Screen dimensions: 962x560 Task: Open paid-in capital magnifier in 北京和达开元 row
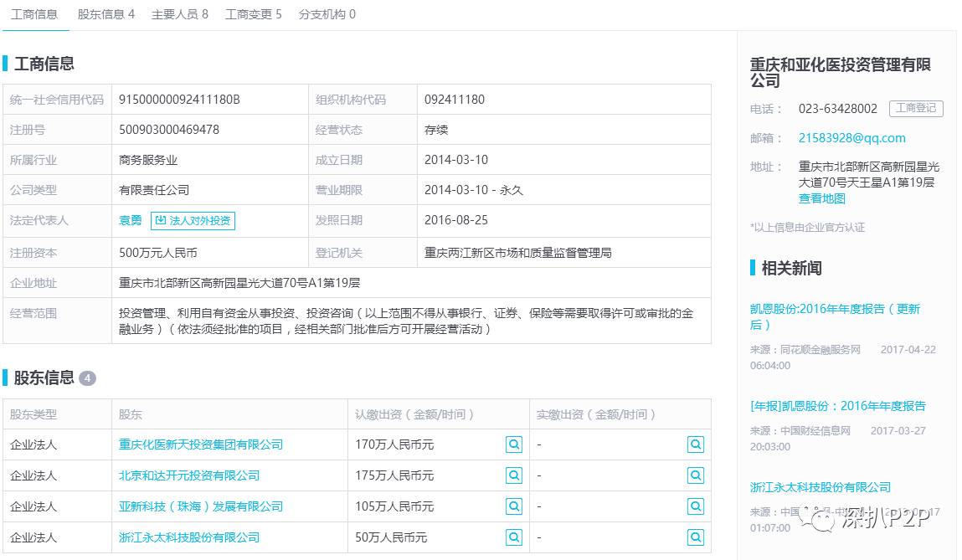696,475
